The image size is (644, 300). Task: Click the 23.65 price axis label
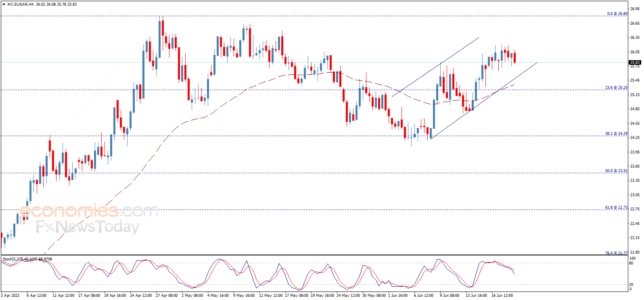coord(635,166)
